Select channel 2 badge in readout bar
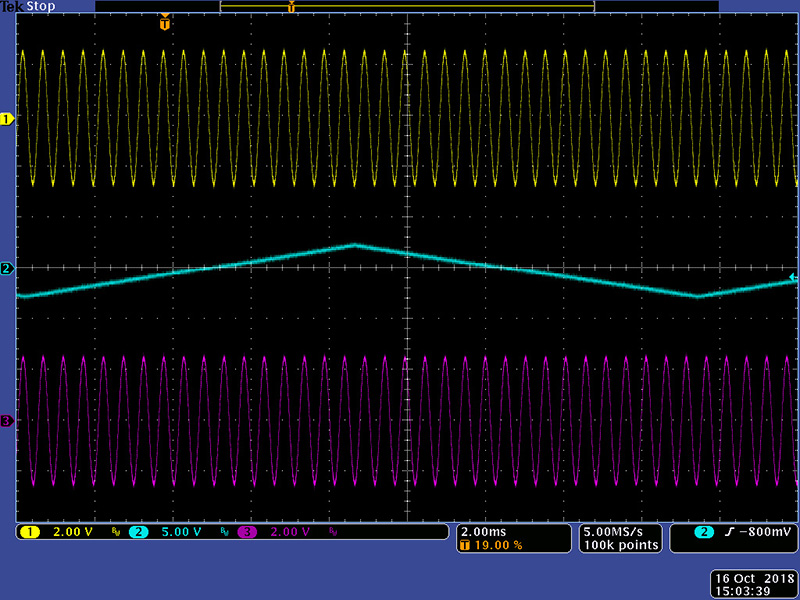Screen dimensions: 800x600 point(139,532)
